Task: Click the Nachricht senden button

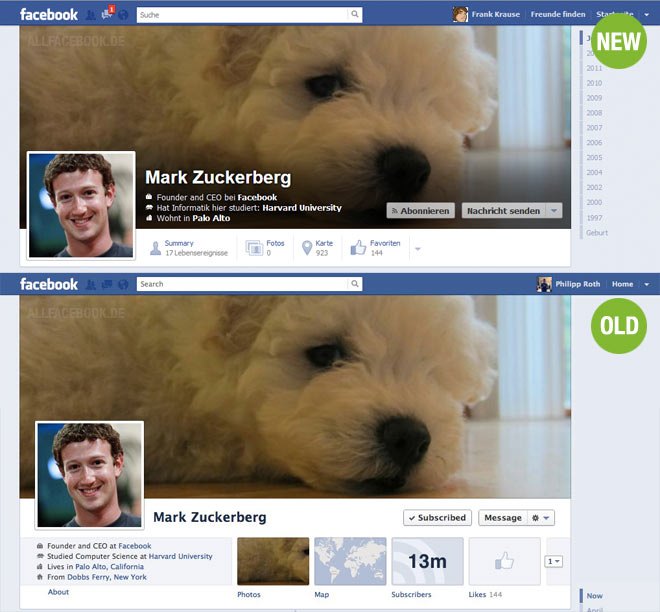Action: (503, 210)
